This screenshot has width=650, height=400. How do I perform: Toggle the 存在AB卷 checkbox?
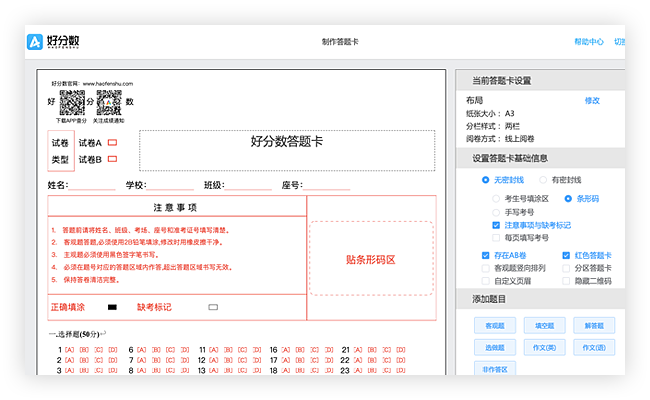click(486, 256)
